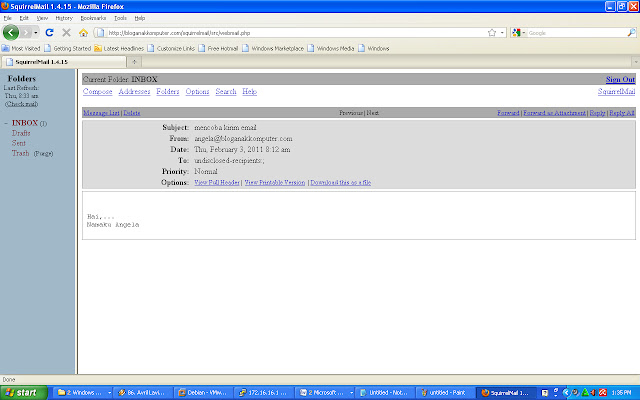Viewport: 640px width, 400px height.
Task: Click the stop loading X icon
Action: click(x=66, y=33)
